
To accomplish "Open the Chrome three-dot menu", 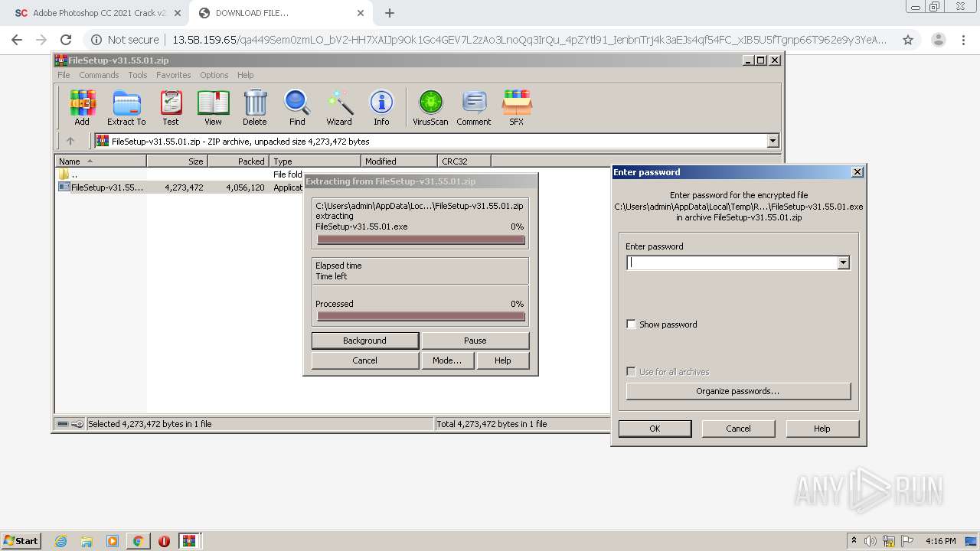I will point(964,40).
